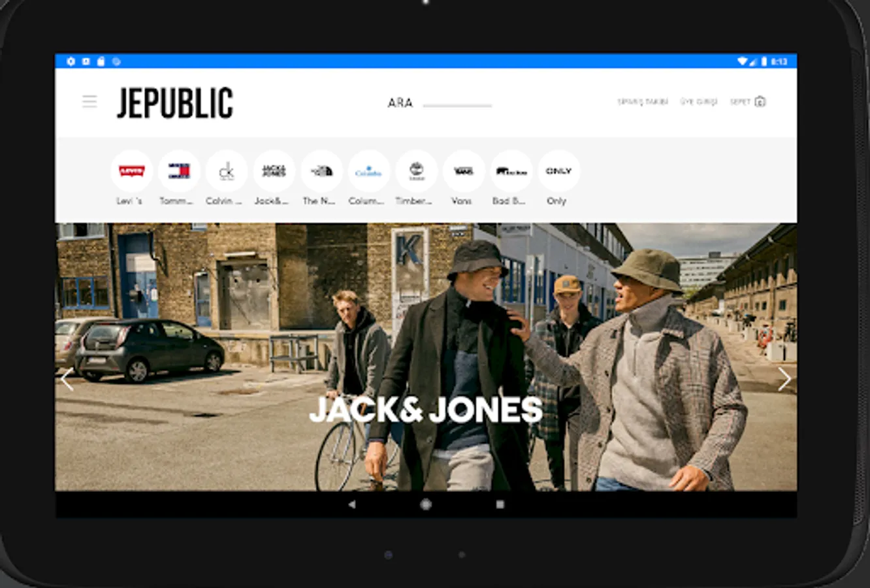Screen dimensions: 870x588
Task: Tap the clock time in status bar
Action: coord(779,61)
